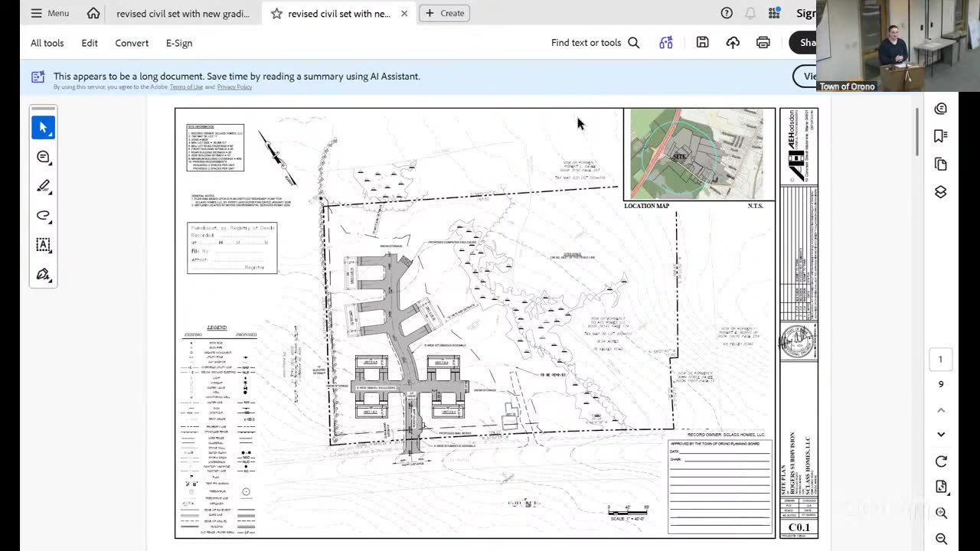The image size is (980, 551).
Task: Open the Menu hamburger button
Action: click(x=49, y=13)
